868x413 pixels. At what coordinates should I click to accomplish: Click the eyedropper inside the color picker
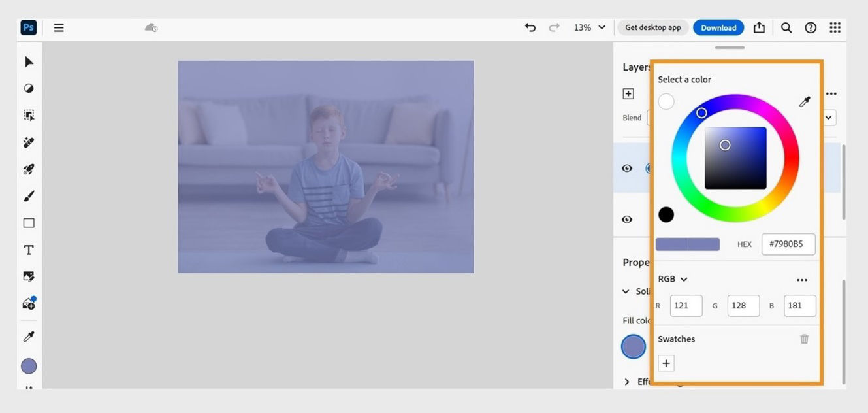(x=805, y=101)
